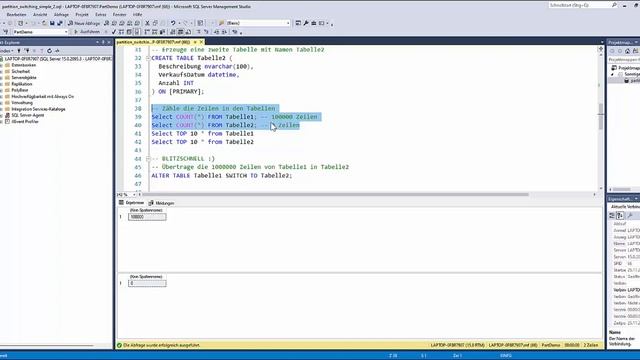This screenshot has height=360, width=640.
Task: Select the Sicherheit folder
Action: click(20, 71)
